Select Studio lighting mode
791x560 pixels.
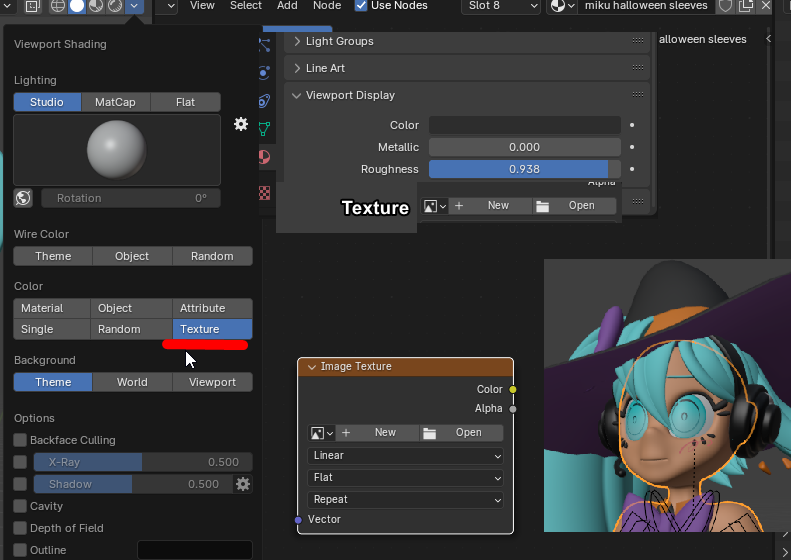pos(47,102)
